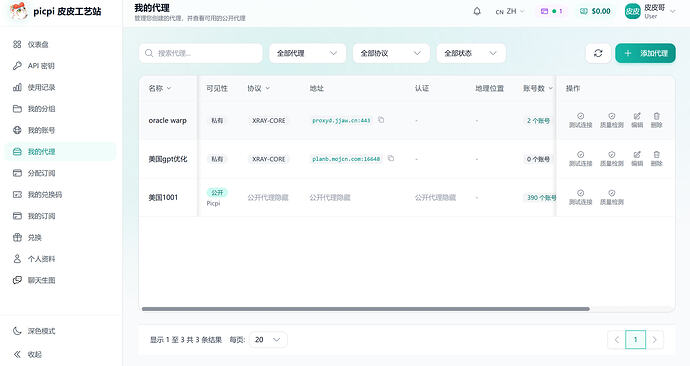Run quality check for oracle warp

point(612,120)
